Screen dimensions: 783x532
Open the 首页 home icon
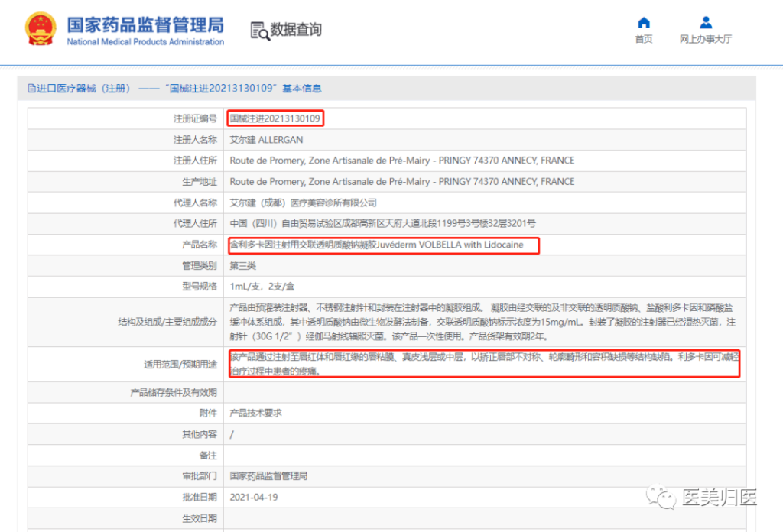click(x=644, y=22)
